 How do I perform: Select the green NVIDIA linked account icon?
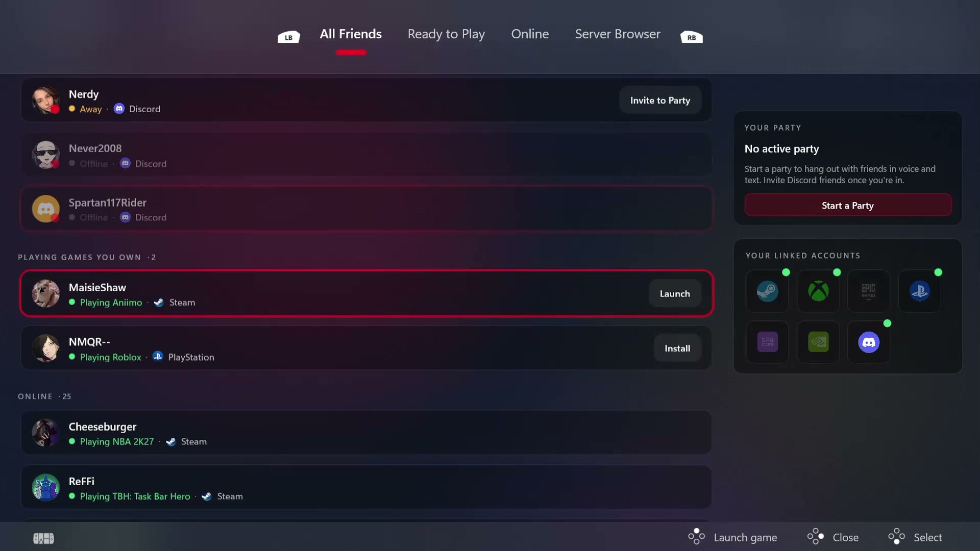tap(818, 342)
